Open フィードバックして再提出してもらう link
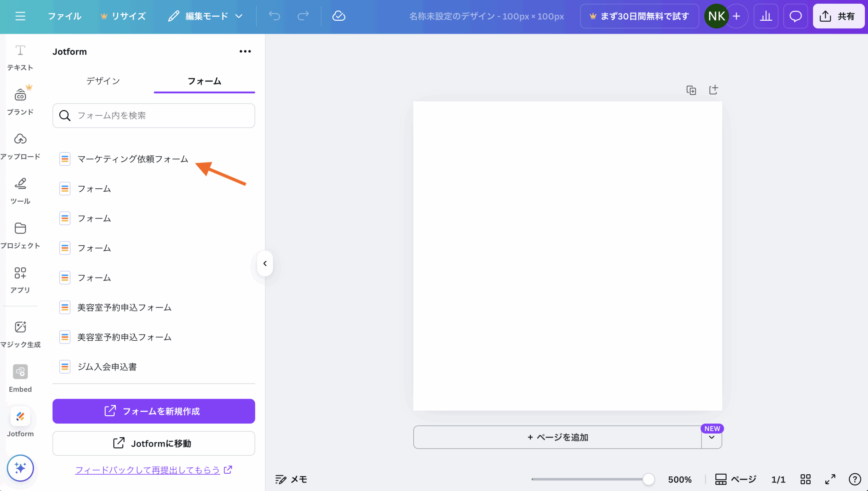Image resolution: width=868 pixels, height=491 pixels. 154,470
